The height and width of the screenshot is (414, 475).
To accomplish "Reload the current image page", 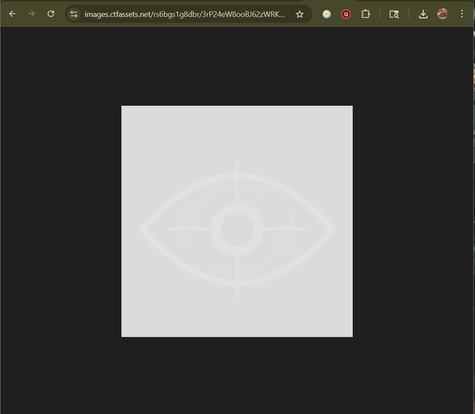I will [51, 14].
